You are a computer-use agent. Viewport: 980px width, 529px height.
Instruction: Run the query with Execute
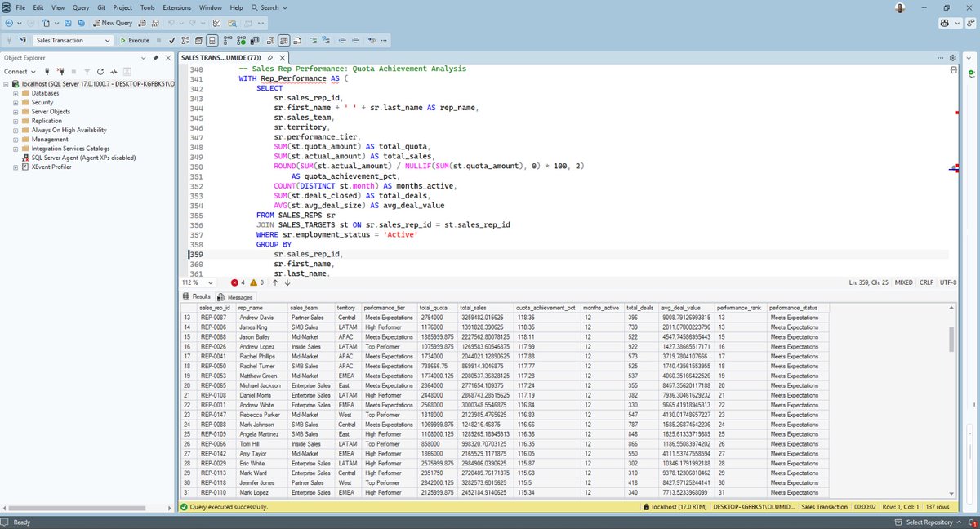pyautogui.click(x=135, y=40)
